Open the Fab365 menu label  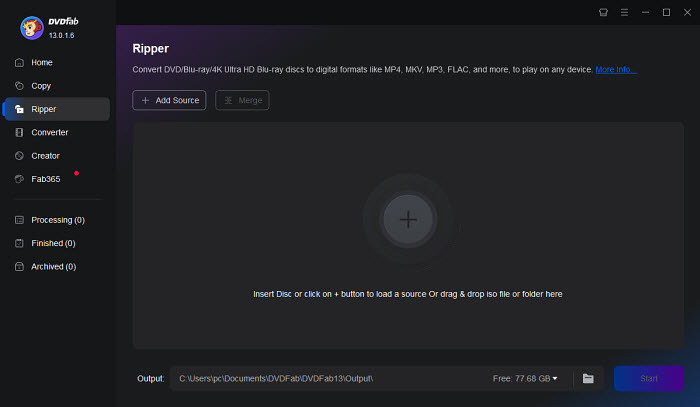click(46, 179)
